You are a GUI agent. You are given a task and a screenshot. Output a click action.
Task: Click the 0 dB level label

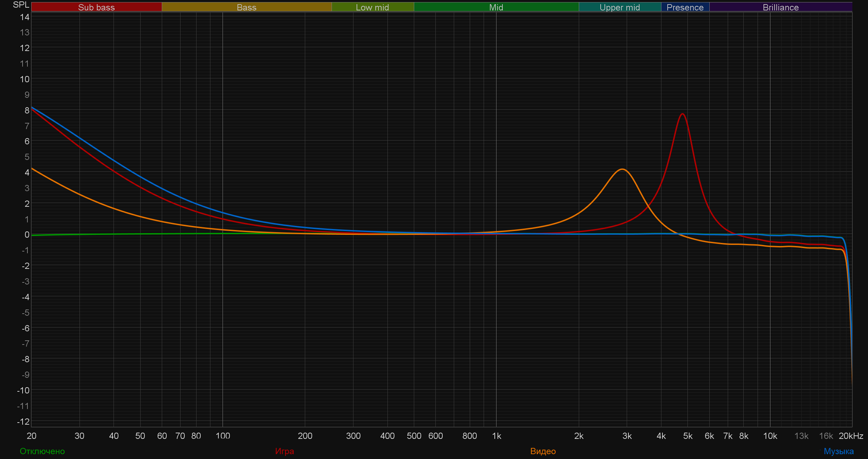pyautogui.click(x=27, y=235)
